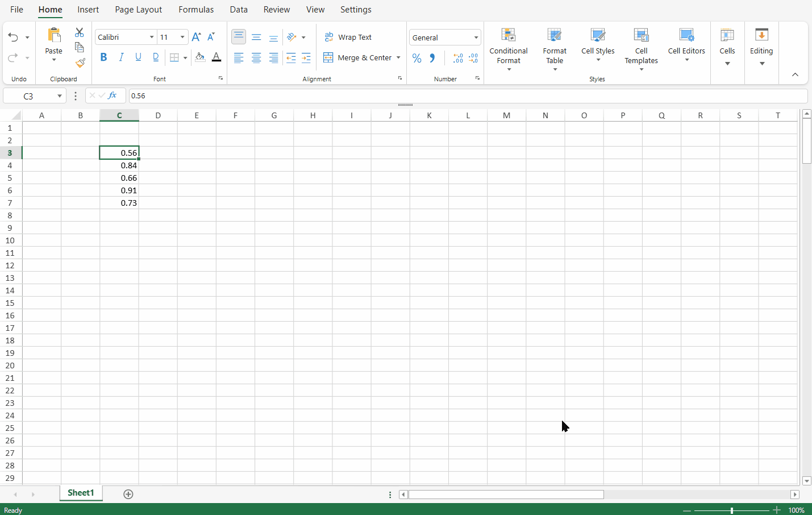Image resolution: width=812 pixels, height=515 pixels.
Task: Add a new sheet with the plus icon
Action: tap(128, 494)
